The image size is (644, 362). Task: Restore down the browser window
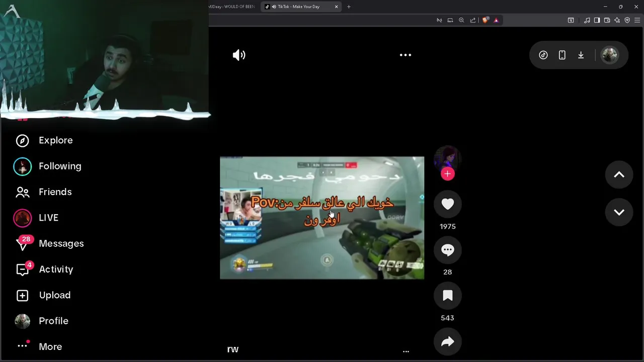point(621,7)
